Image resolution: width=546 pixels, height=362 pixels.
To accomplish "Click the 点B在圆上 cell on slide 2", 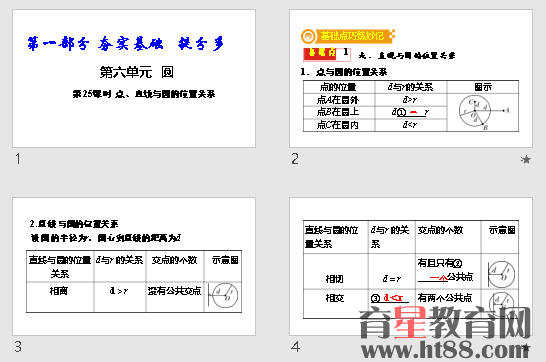I will [338, 112].
